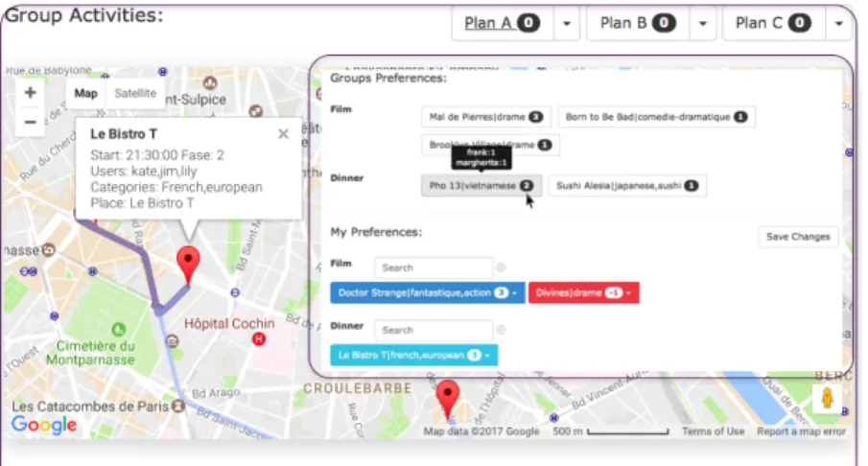Click the red map marker under Le Bistro T popup
The height and width of the screenshot is (466, 868).
(x=188, y=267)
